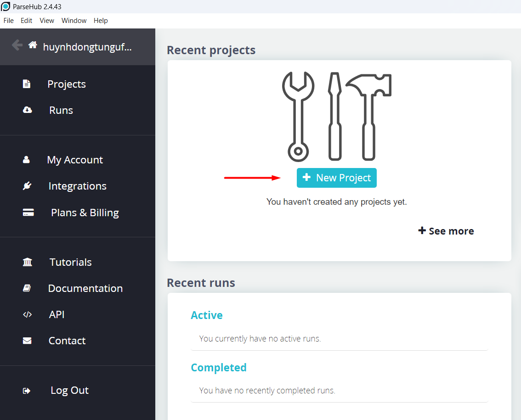Click the back arrow icon in sidebar header
Viewport: 521px width, 420px height.
click(17, 45)
